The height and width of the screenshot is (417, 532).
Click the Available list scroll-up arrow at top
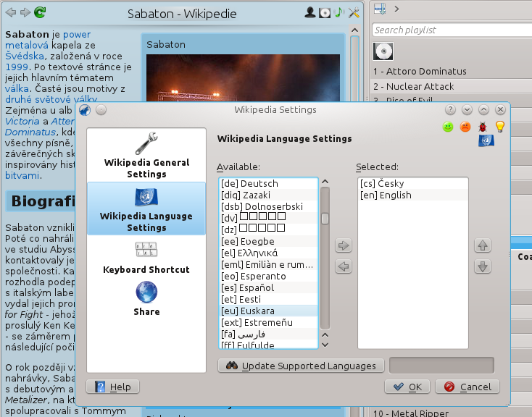point(325,182)
